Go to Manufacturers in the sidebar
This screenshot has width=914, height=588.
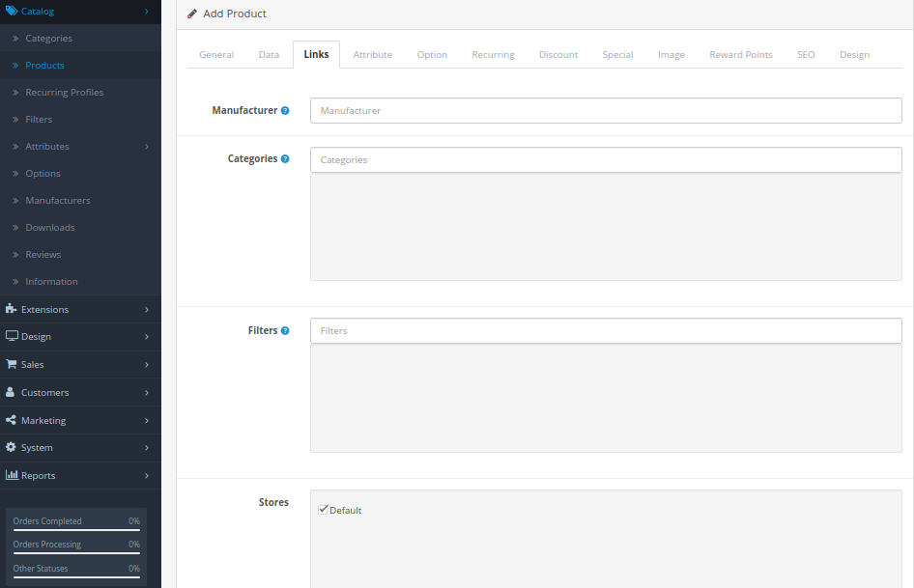(60, 200)
